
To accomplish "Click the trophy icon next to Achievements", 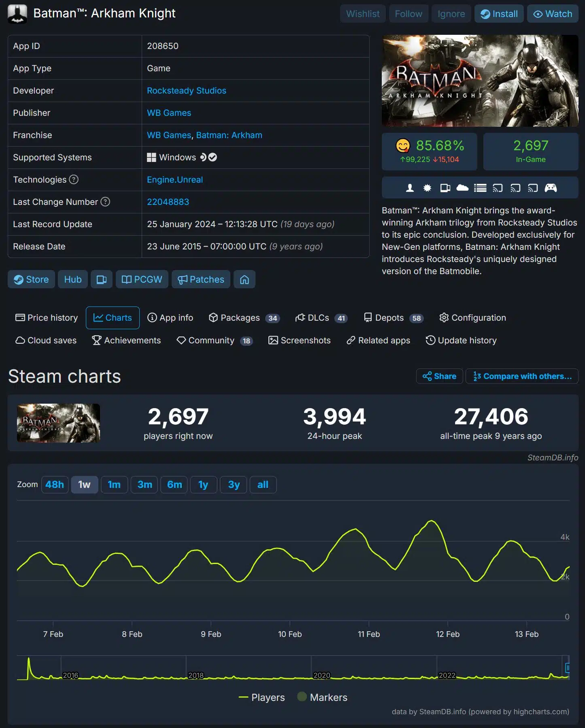I will pyautogui.click(x=96, y=341).
